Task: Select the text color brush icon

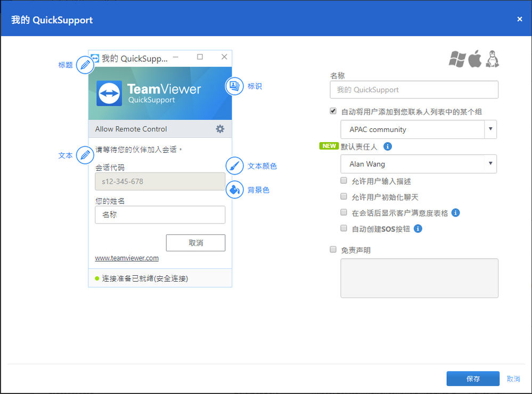Action: coord(234,166)
